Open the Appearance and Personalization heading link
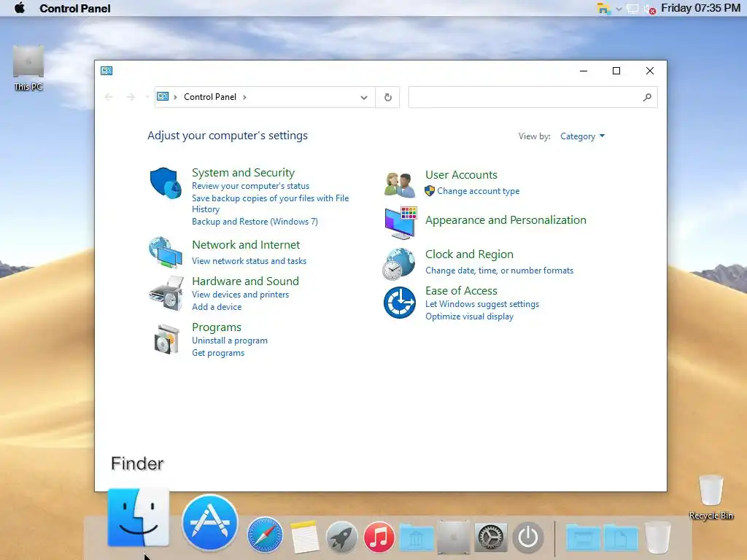747x560 pixels. [x=506, y=220]
